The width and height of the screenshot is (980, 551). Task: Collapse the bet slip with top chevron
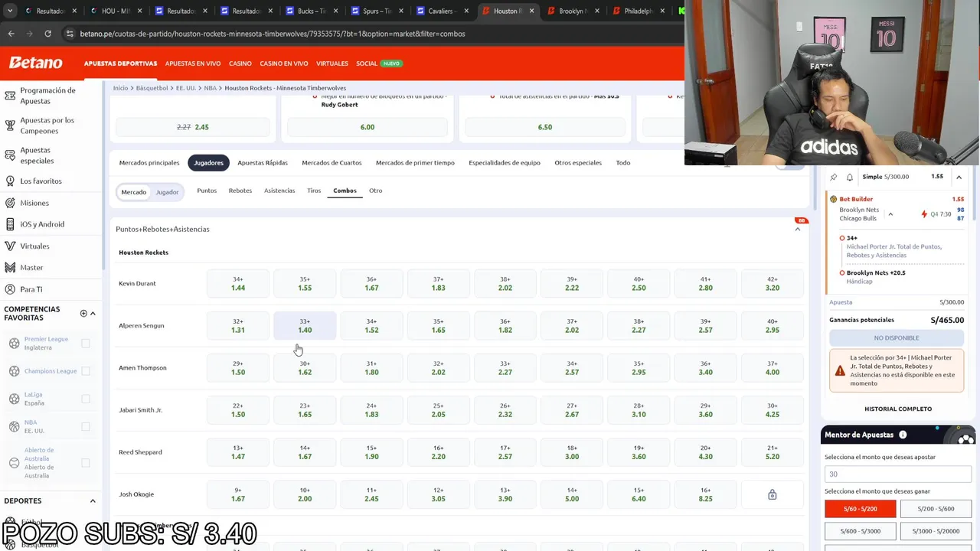click(959, 177)
